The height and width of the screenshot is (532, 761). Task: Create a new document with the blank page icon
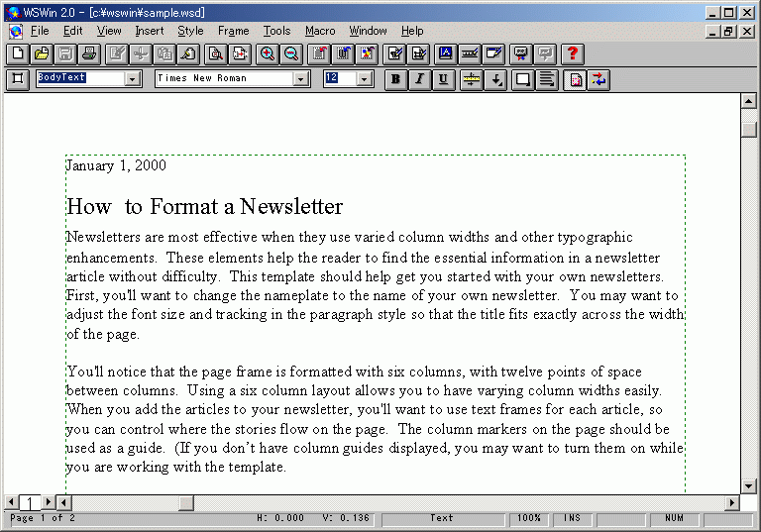[18, 53]
